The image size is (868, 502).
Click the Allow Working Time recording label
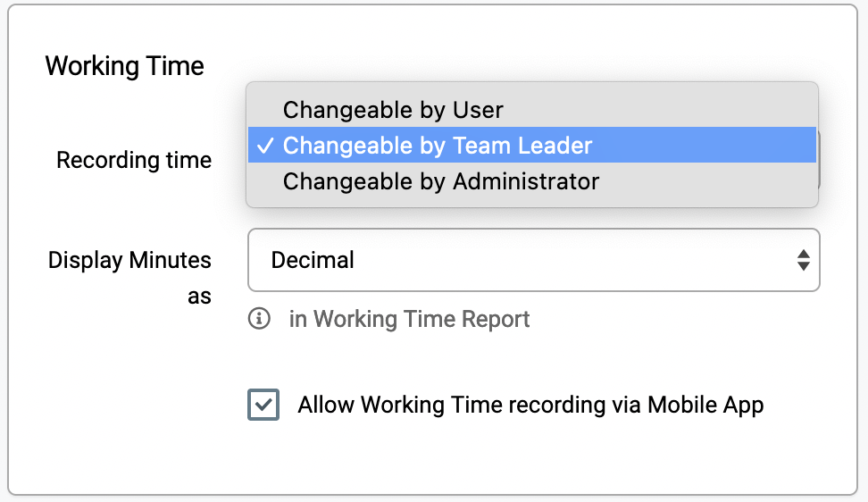coord(530,405)
